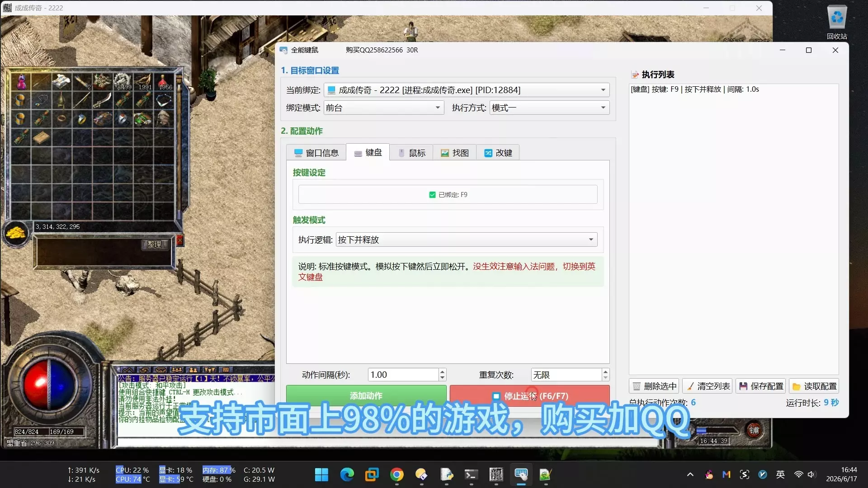The width and height of the screenshot is (868, 488).
Task: Open the Sogou input tray icon
Action: 745,474
